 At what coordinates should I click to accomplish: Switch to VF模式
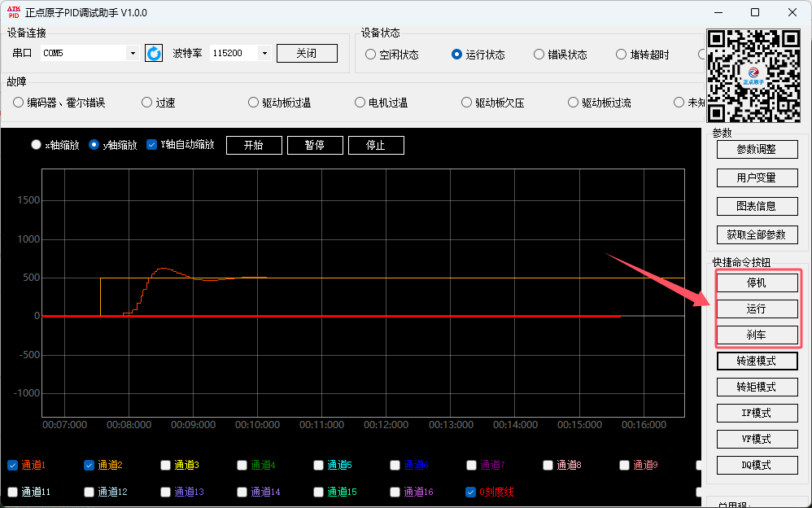point(757,439)
